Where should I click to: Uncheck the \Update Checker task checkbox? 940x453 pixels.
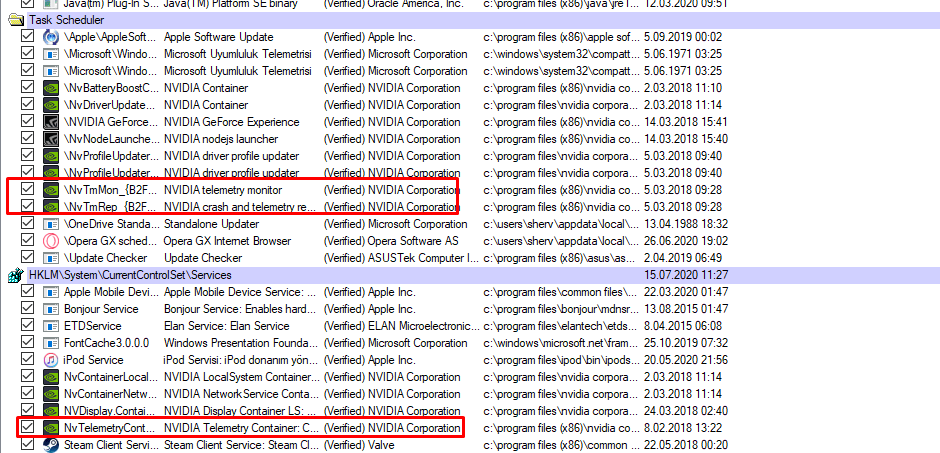(26, 258)
